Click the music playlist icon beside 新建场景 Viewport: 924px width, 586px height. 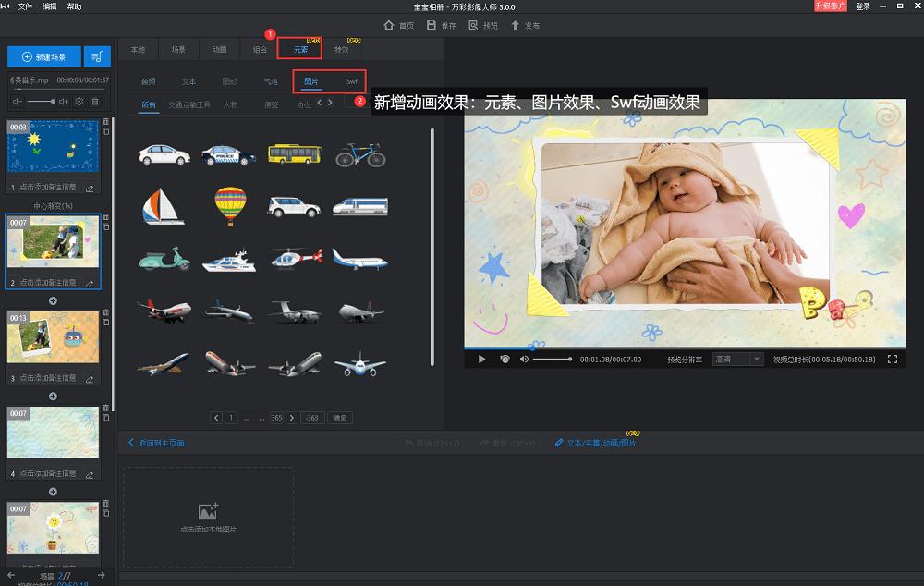97,57
